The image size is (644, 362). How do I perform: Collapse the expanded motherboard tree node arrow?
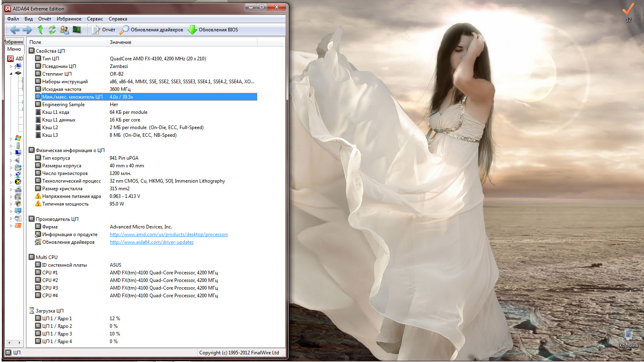click(x=11, y=73)
